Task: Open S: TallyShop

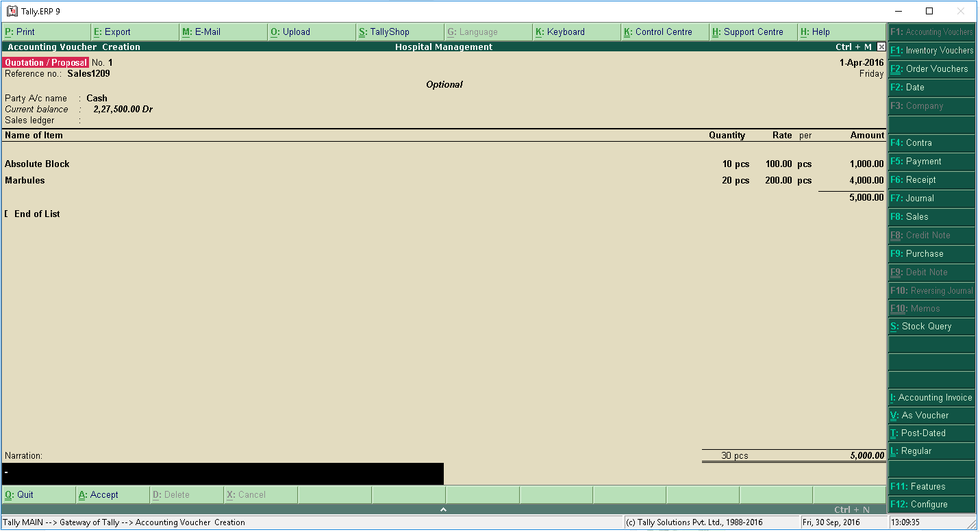Action: 400,32
